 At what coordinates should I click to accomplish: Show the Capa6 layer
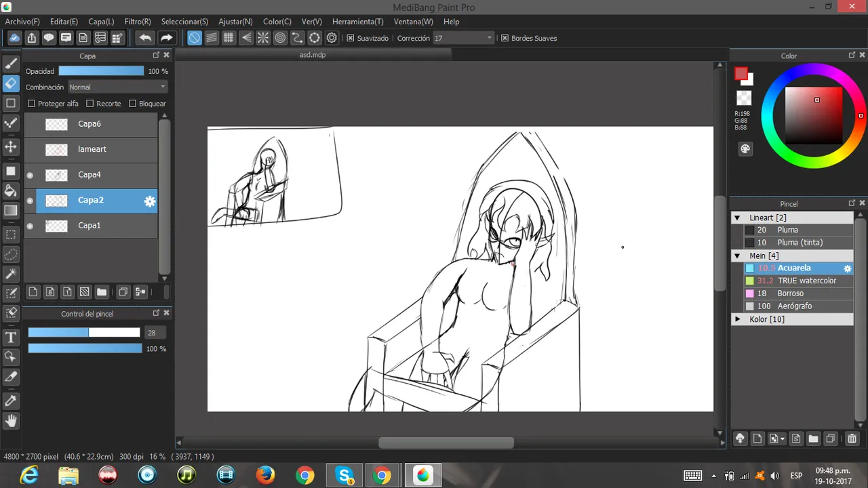pyautogui.click(x=30, y=124)
